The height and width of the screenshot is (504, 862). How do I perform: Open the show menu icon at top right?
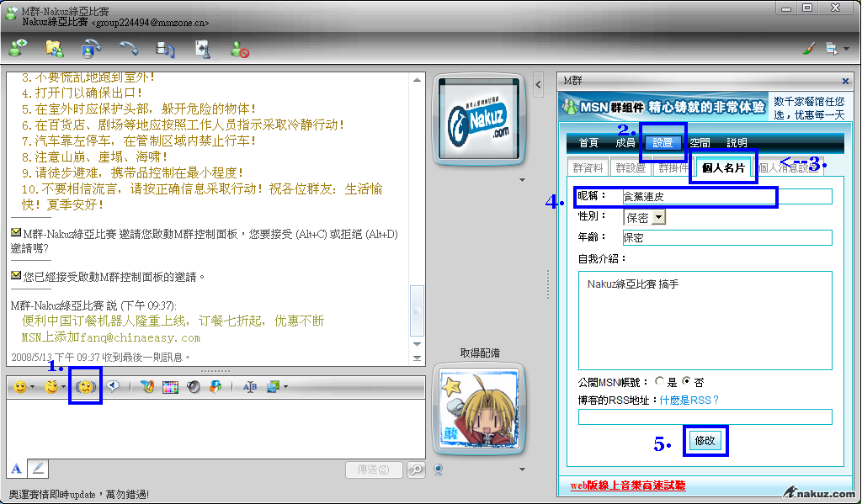pos(831,49)
